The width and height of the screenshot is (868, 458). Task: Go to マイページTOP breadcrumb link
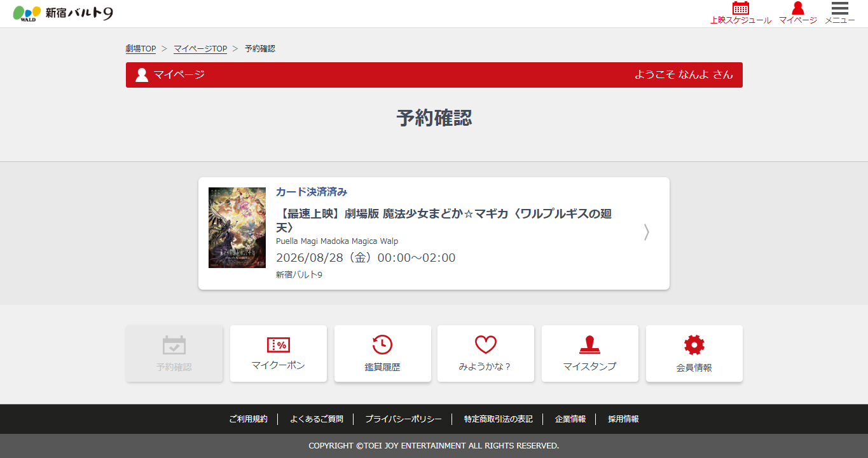point(200,49)
